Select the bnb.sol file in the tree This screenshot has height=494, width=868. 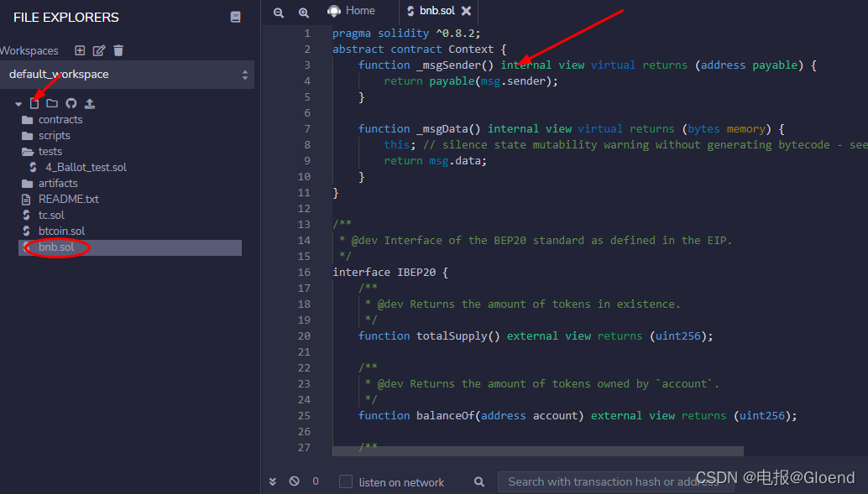(x=130, y=247)
